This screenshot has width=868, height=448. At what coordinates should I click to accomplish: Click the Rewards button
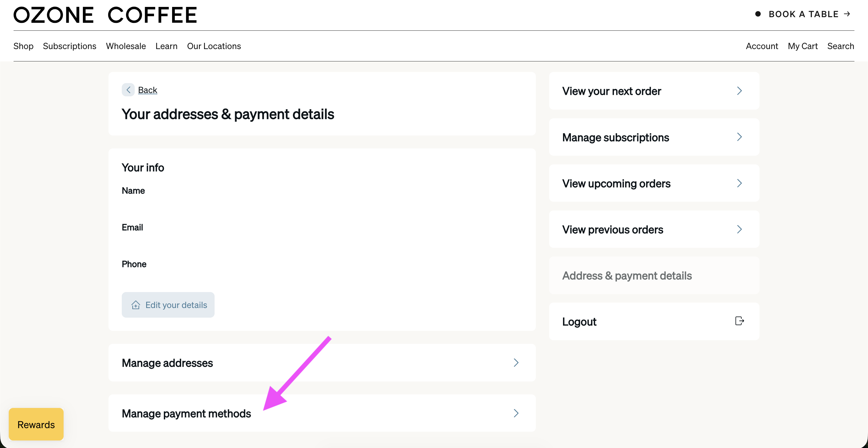(36, 424)
